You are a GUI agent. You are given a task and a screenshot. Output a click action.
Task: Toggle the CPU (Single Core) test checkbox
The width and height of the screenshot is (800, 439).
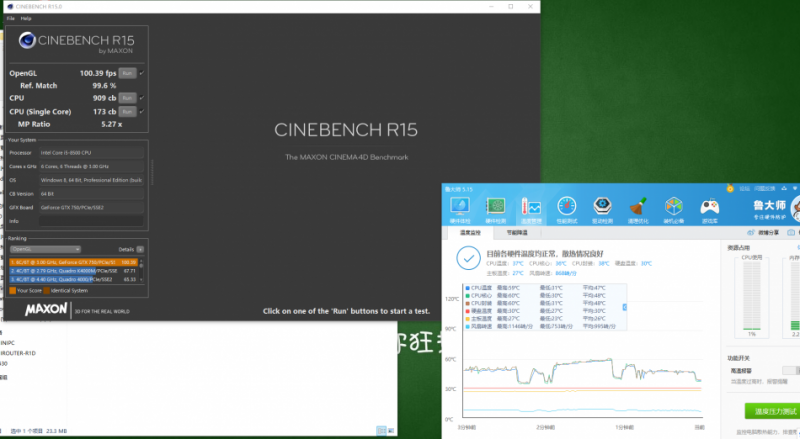coord(142,111)
